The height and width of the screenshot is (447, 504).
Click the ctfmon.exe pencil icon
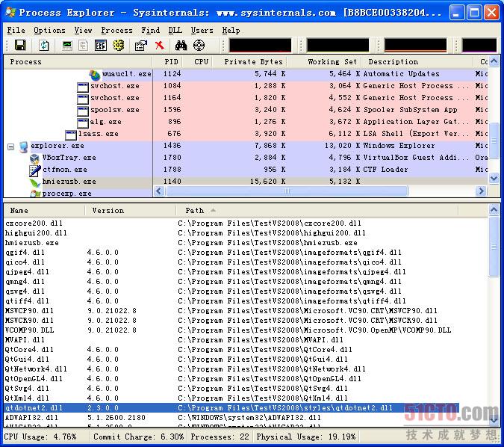[x=34, y=170]
